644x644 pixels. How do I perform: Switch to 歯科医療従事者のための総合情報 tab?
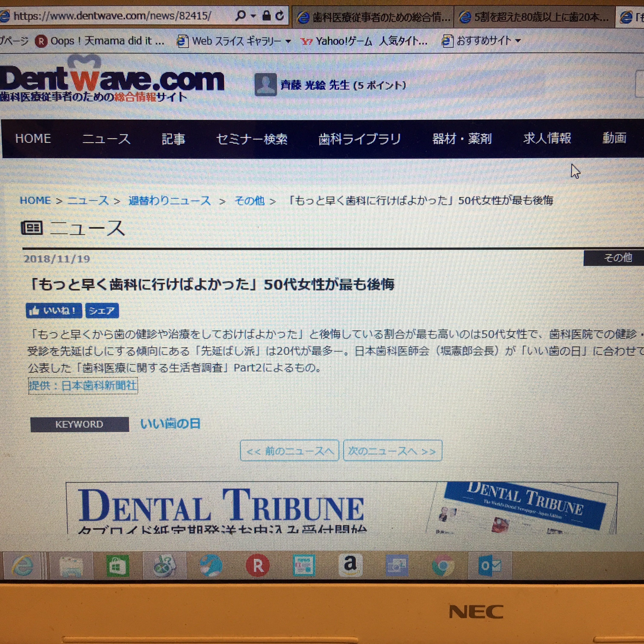(374, 17)
